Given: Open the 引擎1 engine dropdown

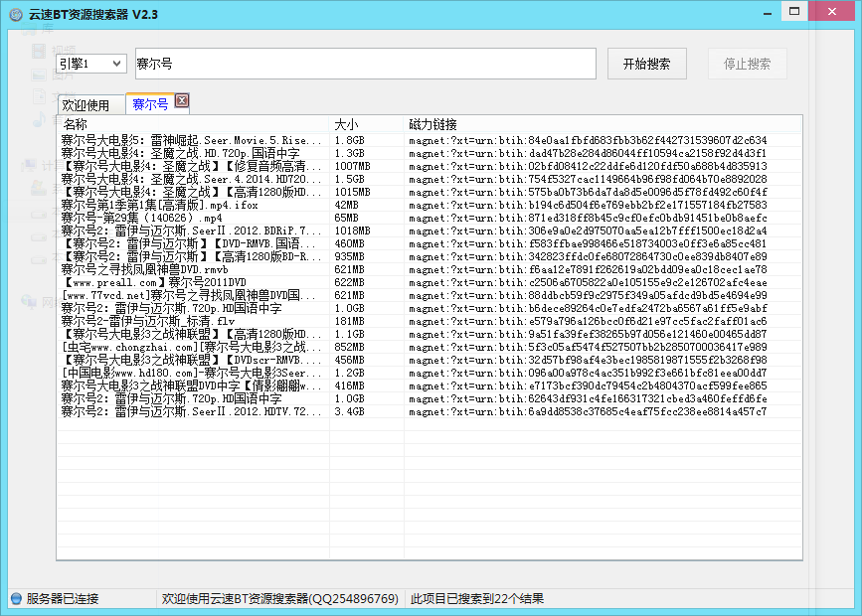Looking at the screenshot, I should click(90, 64).
